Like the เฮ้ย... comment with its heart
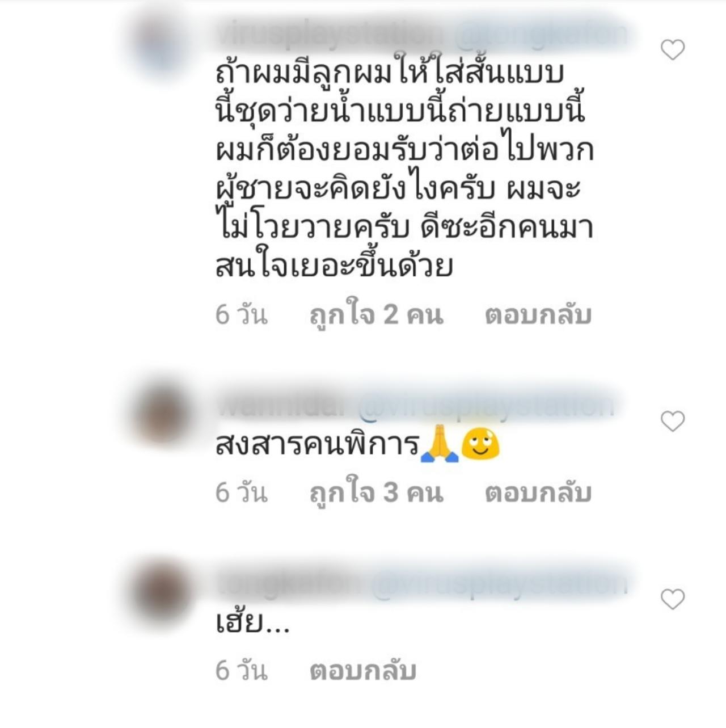The width and height of the screenshot is (726, 728). (673, 599)
